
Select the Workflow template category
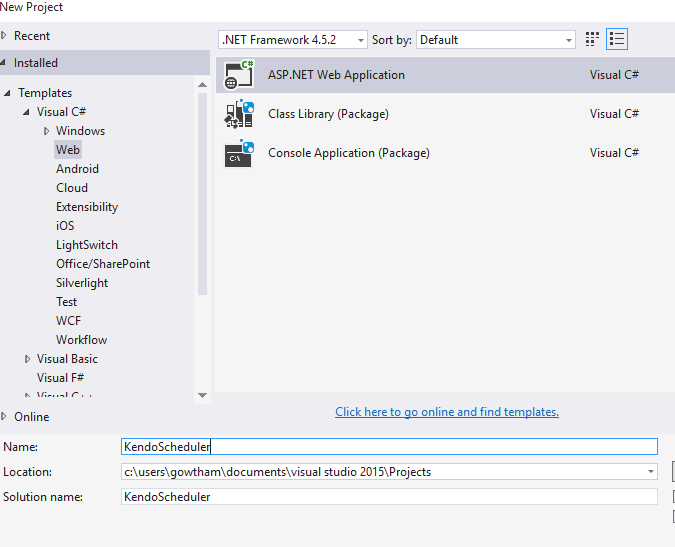click(x=81, y=340)
